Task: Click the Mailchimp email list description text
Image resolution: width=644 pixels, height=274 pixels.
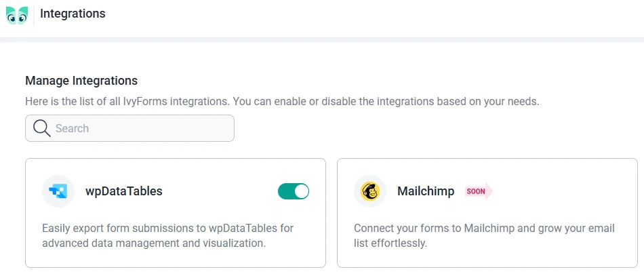Action: point(484,235)
